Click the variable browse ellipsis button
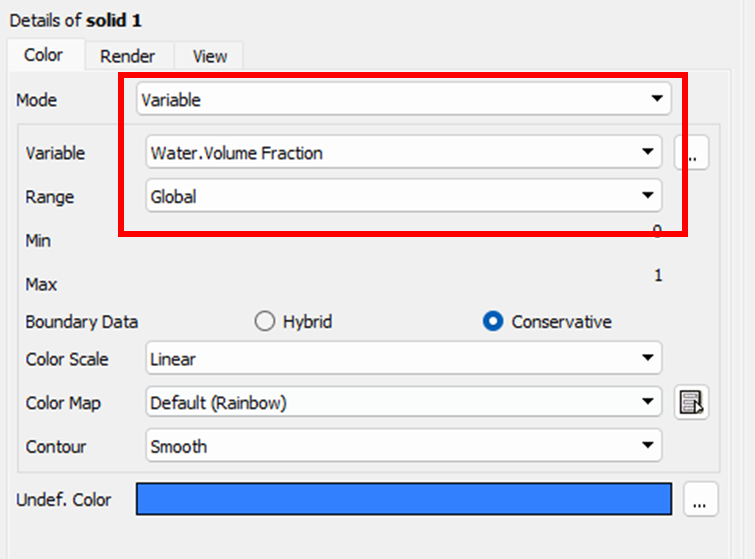This screenshot has width=755, height=559. (691, 153)
